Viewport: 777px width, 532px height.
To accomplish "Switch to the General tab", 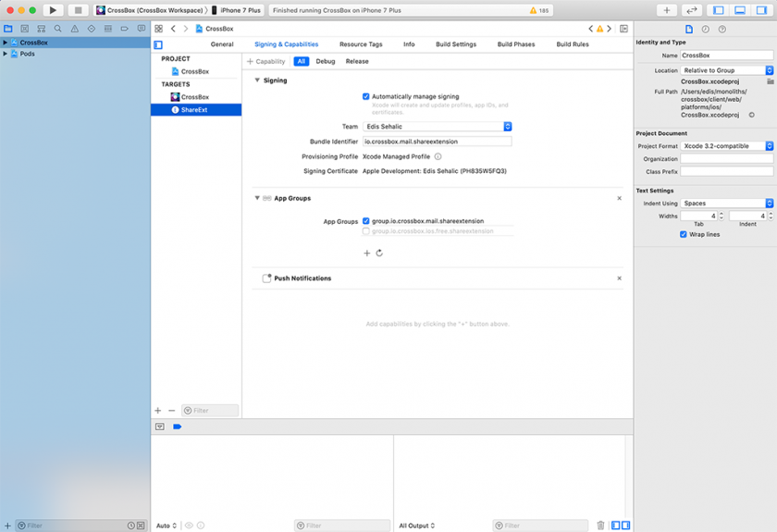I will 222,44.
